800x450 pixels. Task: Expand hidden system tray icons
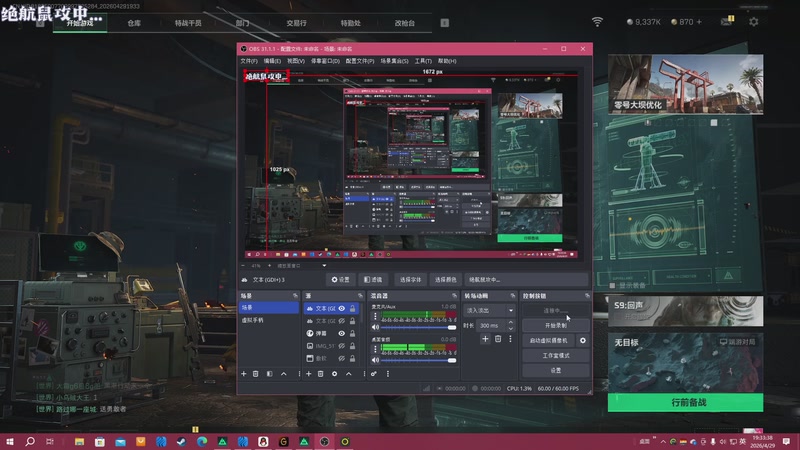tap(663, 441)
